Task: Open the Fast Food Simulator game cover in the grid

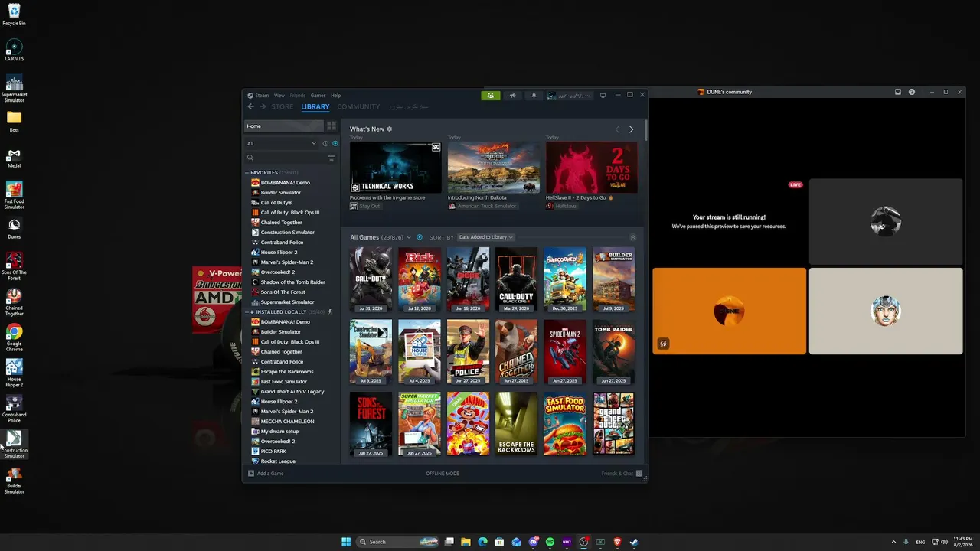Action: pyautogui.click(x=565, y=425)
